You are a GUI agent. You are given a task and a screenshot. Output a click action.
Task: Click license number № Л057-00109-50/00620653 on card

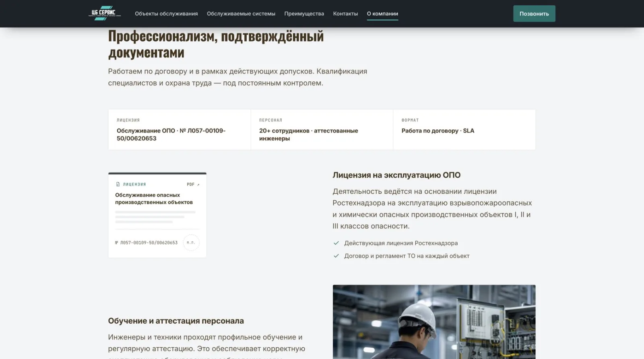pos(146,243)
